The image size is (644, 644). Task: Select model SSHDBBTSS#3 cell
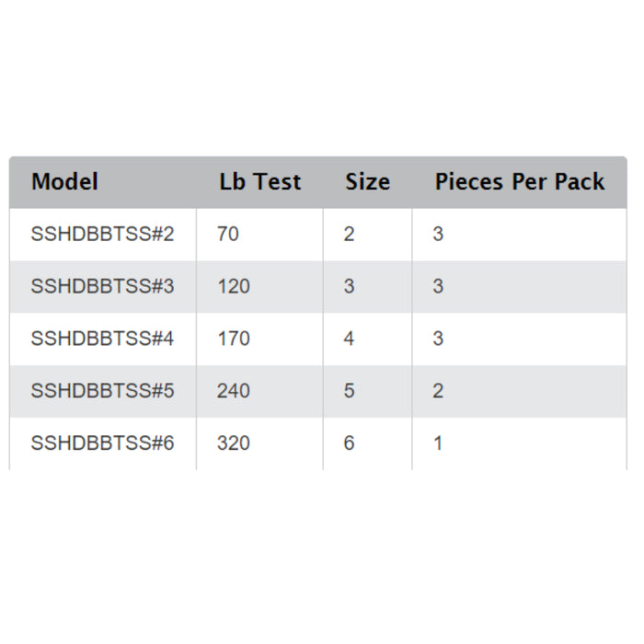point(103,286)
